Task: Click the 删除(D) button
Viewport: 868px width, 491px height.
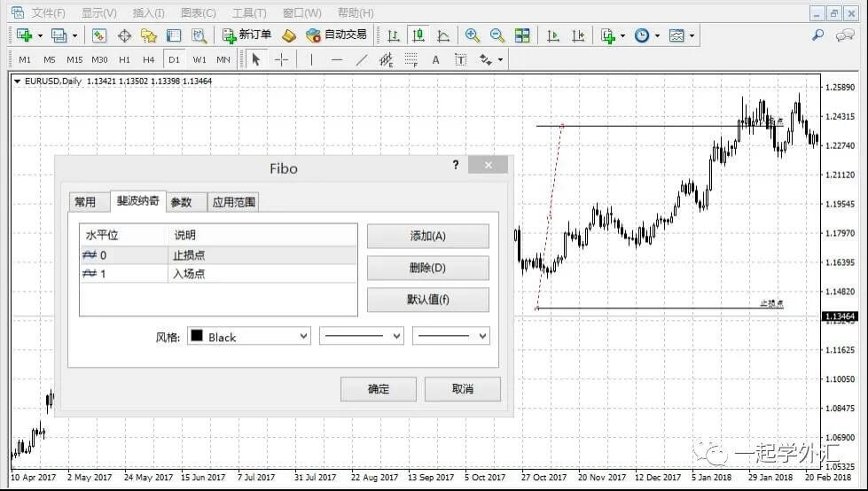Action: [428, 268]
